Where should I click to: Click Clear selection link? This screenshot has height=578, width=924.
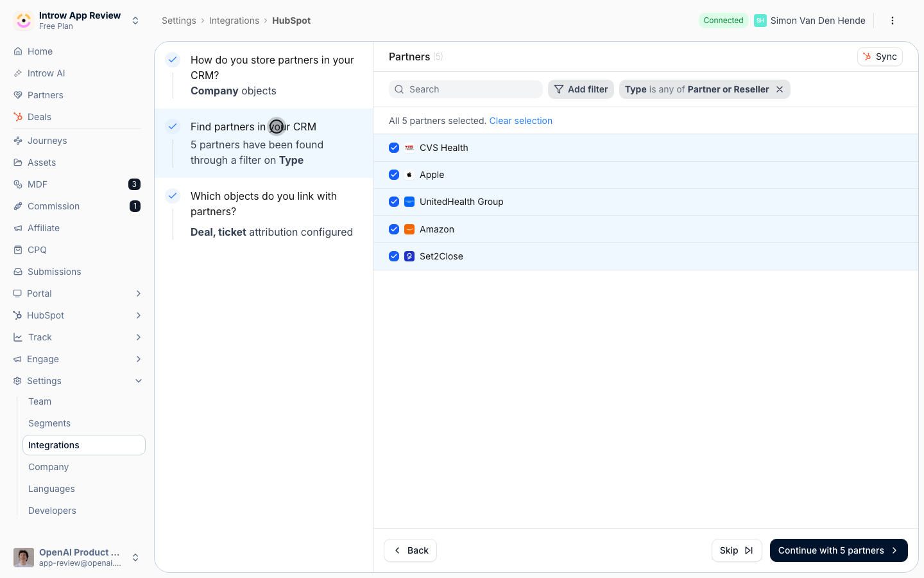point(520,121)
